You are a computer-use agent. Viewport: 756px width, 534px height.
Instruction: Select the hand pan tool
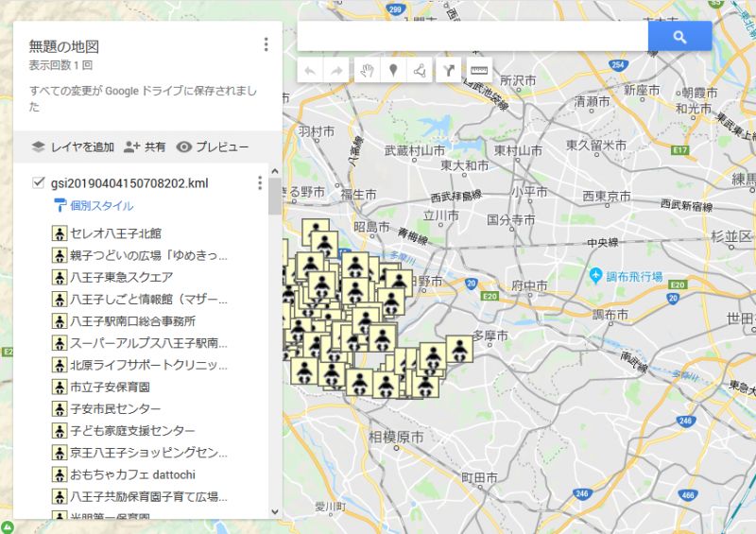point(366,70)
